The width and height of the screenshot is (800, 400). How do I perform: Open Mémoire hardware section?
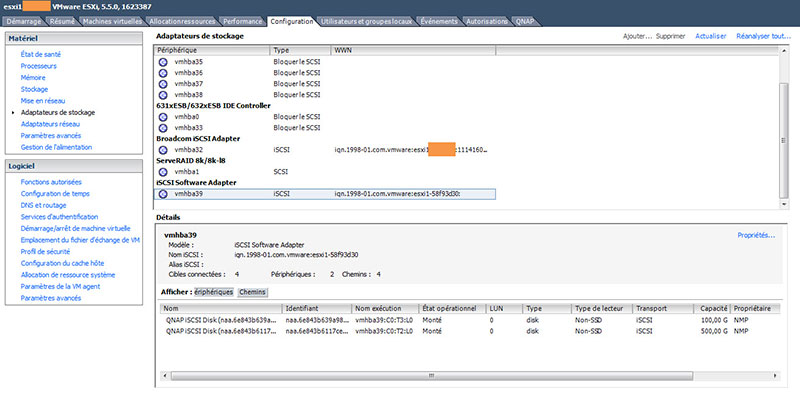click(33, 78)
